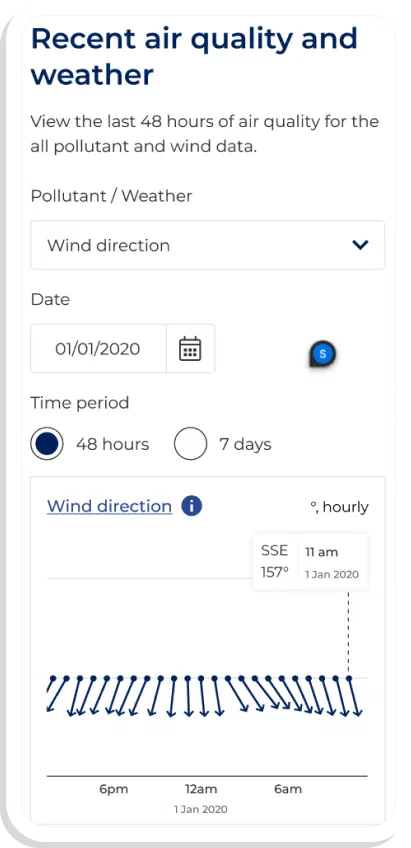Open the underlined Wind direction link

(109, 506)
